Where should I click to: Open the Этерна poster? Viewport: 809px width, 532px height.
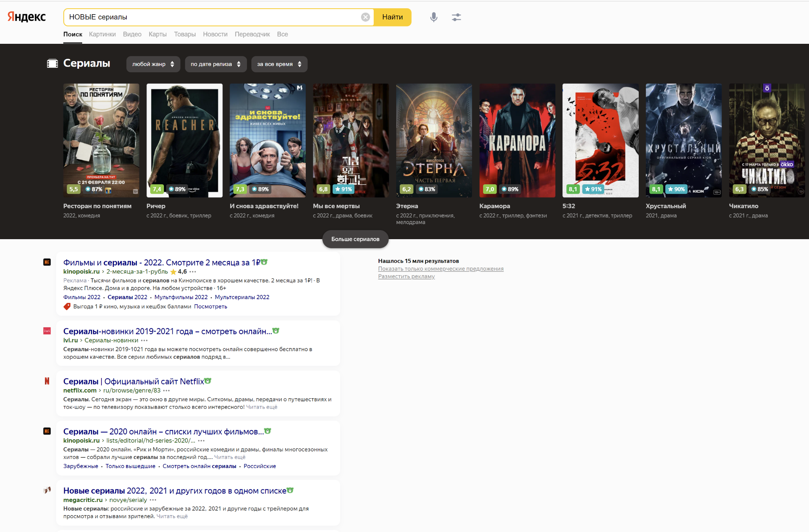point(434,140)
